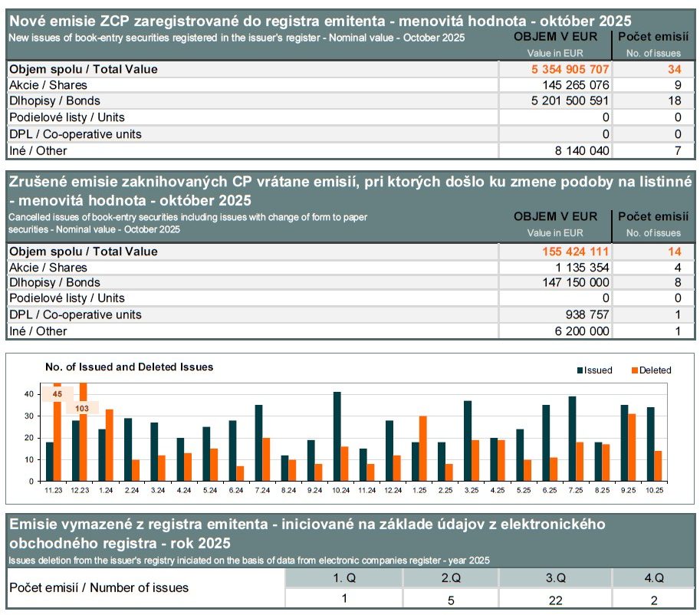Screen dimensions: 700x615
Task: Click the 45 data label on chart
Action: pos(57,394)
